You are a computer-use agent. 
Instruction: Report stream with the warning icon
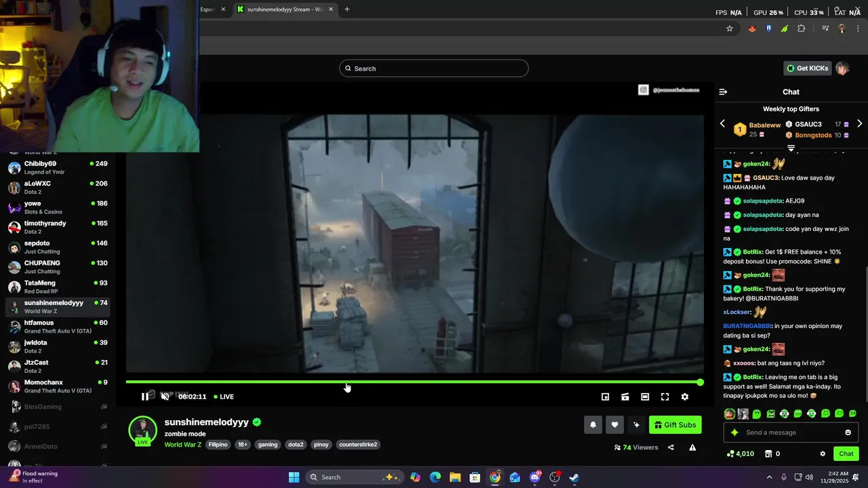(x=692, y=447)
